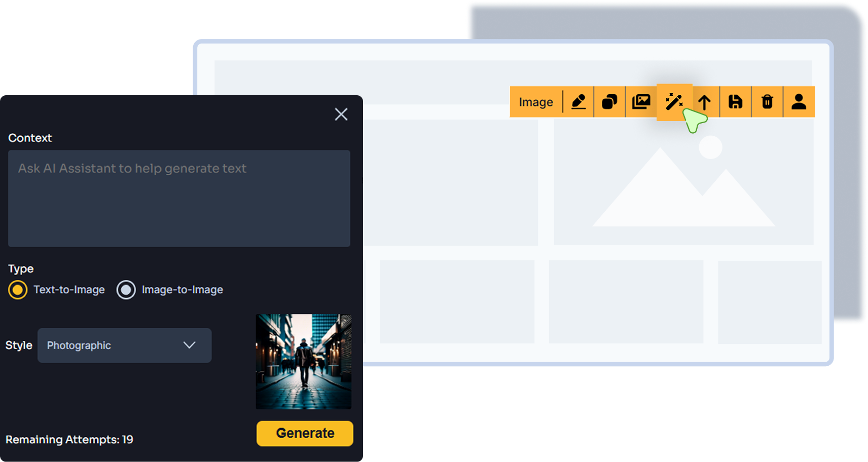Select the magic wand AI generate icon

point(674,101)
